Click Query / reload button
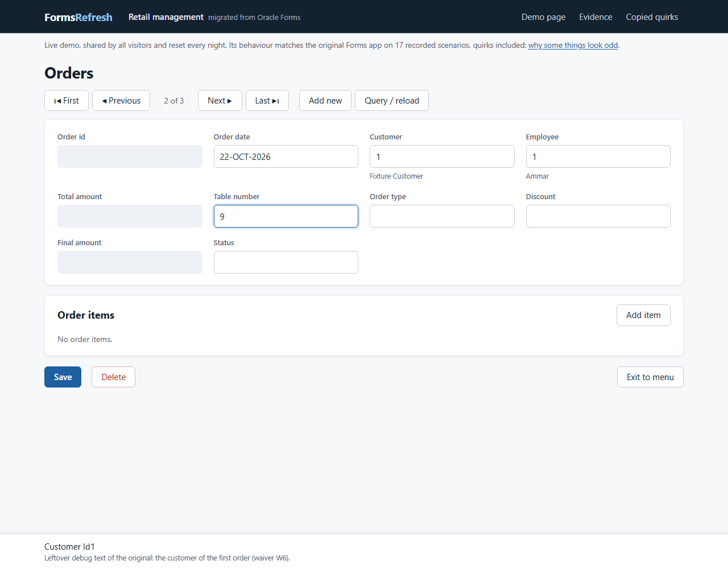This screenshot has width=728, height=569. pos(392,101)
